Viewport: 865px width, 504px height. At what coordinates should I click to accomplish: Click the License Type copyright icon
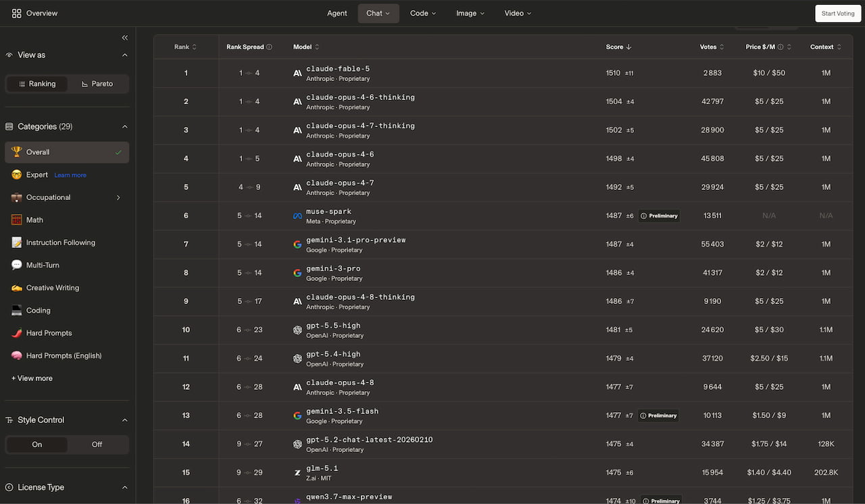pyautogui.click(x=9, y=487)
